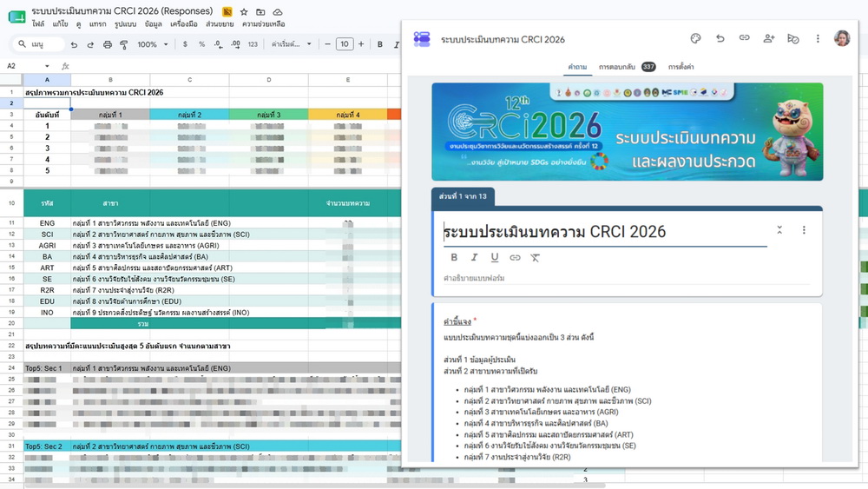Open the ส่วนขยาย menu in Sheets
The width and height of the screenshot is (868, 489).
coord(220,24)
